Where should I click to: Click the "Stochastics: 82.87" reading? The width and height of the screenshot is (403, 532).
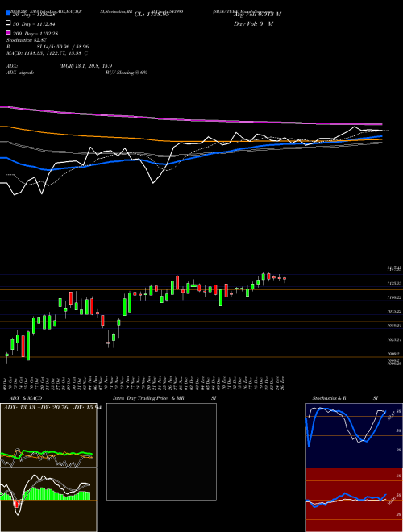click(27, 40)
